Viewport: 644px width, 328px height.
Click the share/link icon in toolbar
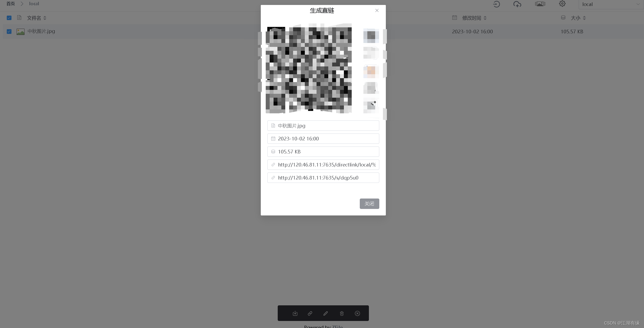point(310,313)
